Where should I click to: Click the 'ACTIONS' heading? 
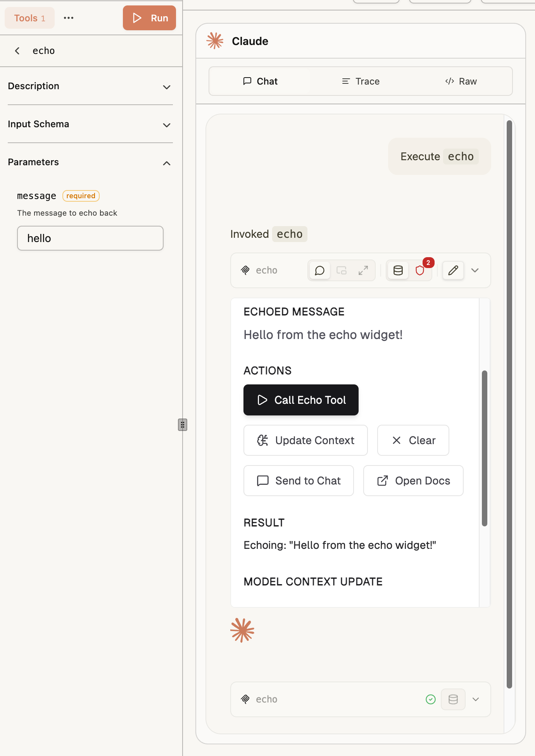tap(267, 370)
